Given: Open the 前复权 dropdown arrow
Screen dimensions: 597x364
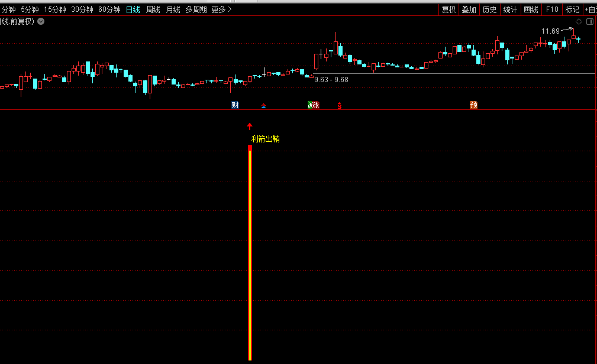Looking at the screenshot, I should (x=41, y=21).
